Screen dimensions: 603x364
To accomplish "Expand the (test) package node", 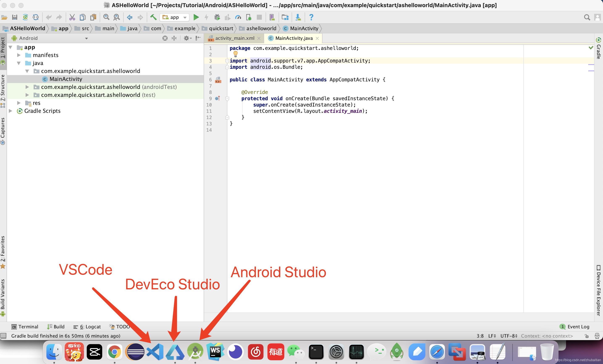I will click(x=27, y=95).
